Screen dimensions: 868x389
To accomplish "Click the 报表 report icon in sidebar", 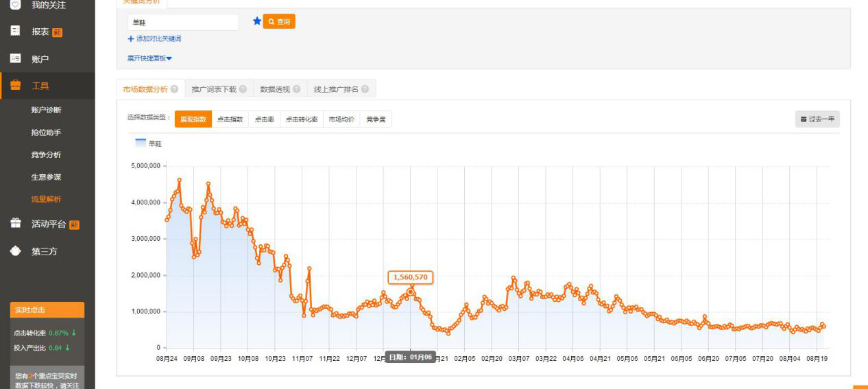I will (15, 31).
